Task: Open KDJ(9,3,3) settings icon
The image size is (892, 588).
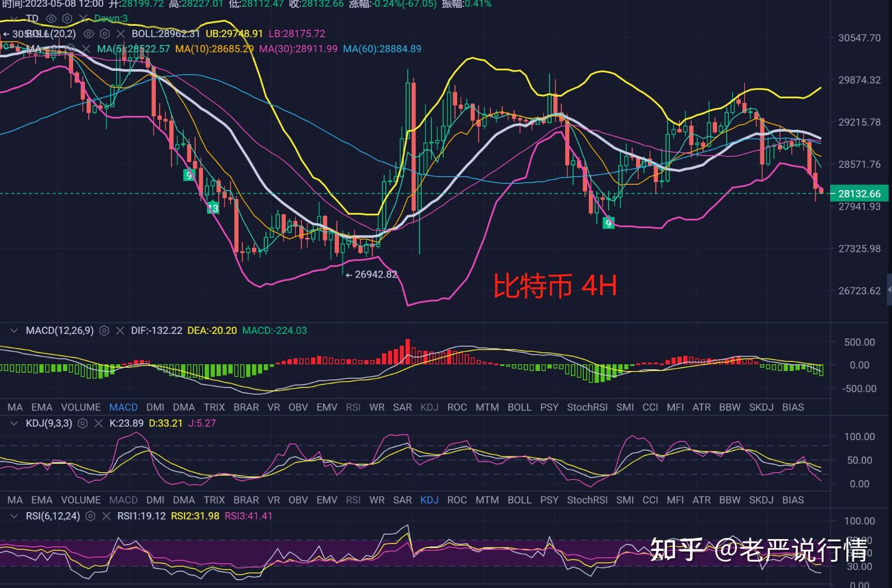Action: 83,423
